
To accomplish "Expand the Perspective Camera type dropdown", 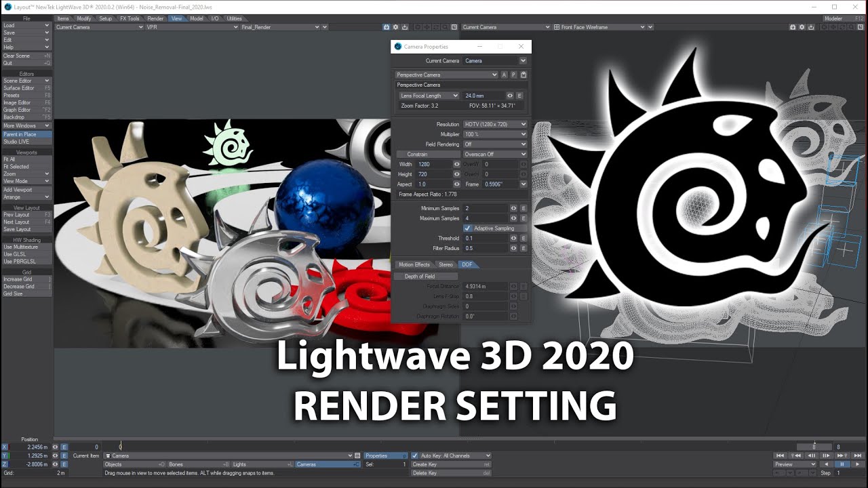I will 447,75.
